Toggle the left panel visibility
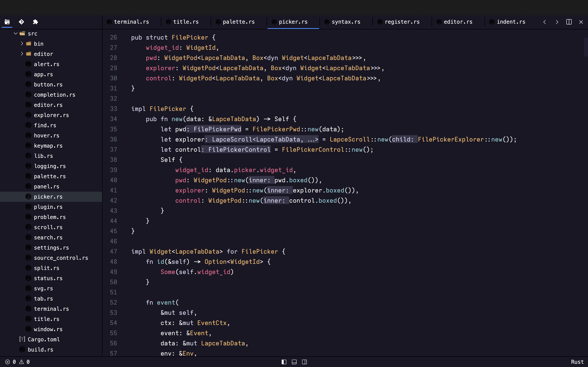Screen dimensions: 588x367 pyautogui.click(x=284, y=362)
